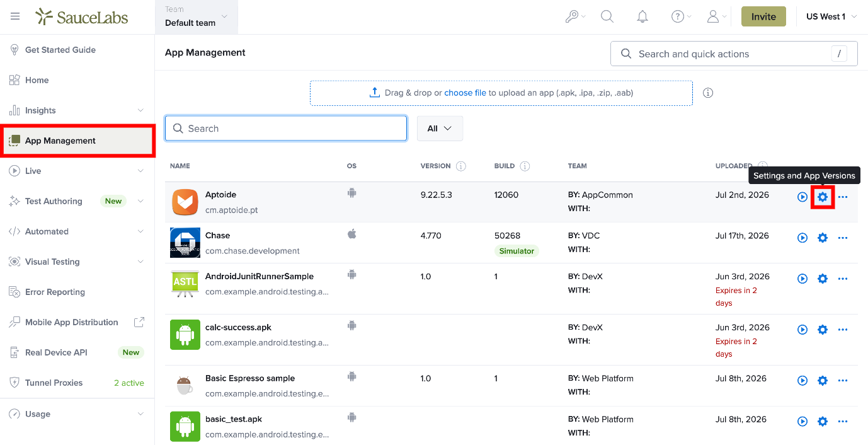Click the upload info icon
This screenshot has width=868, height=445.
tap(708, 93)
